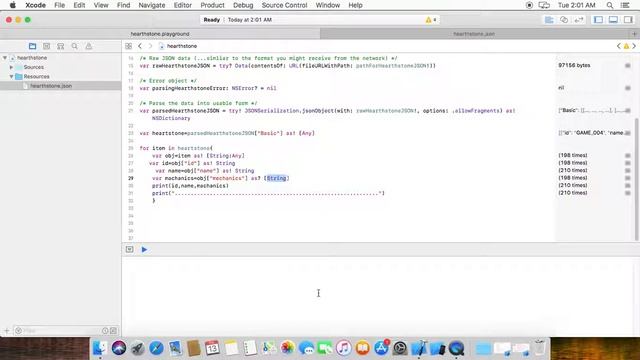Place cursor on print(id,name,mechanics) line
This screenshot has height=360, width=640.
coord(190,186)
